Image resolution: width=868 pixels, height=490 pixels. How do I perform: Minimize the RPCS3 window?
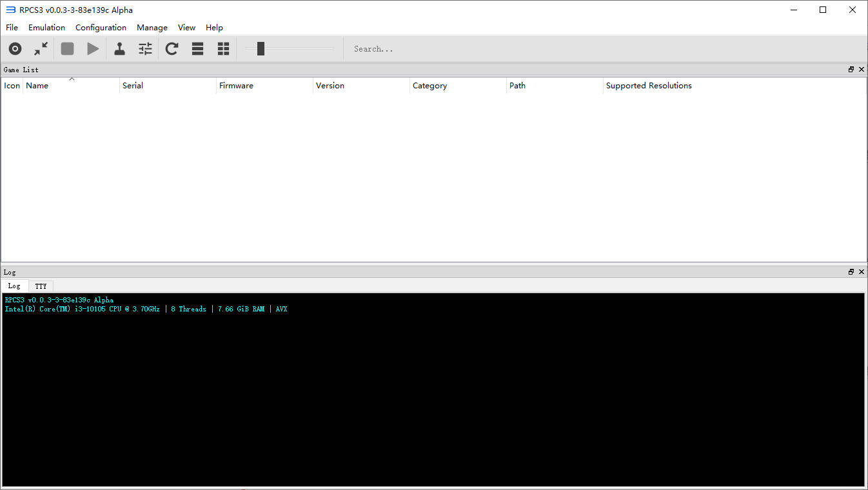tap(793, 10)
